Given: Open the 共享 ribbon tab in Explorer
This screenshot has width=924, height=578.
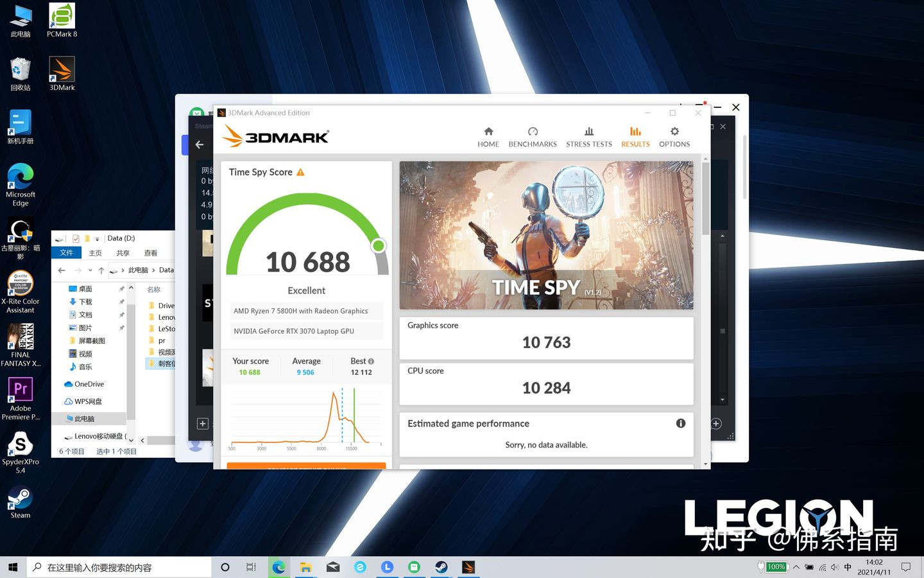Looking at the screenshot, I should (x=123, y=253).
